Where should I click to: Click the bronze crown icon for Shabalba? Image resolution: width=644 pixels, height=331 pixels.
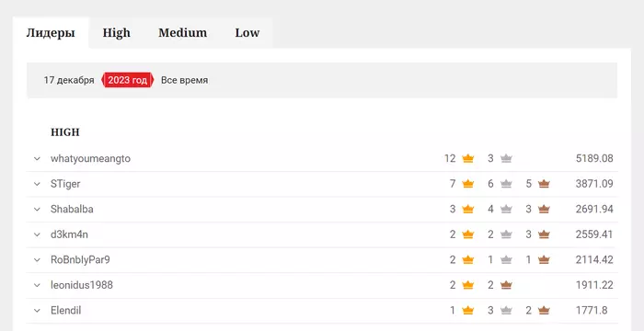[544, 210]
